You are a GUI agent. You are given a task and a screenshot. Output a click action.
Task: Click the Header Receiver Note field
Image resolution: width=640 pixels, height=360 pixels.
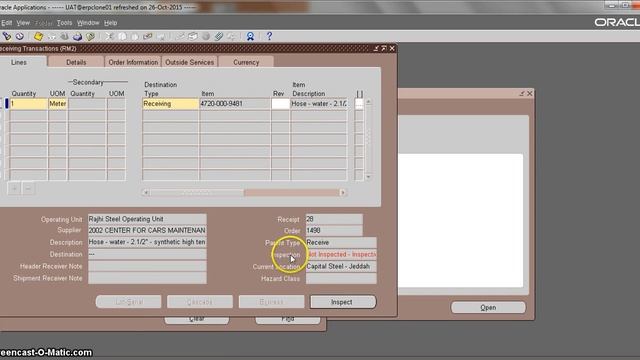pyautogui.click(x=147, y=266)
